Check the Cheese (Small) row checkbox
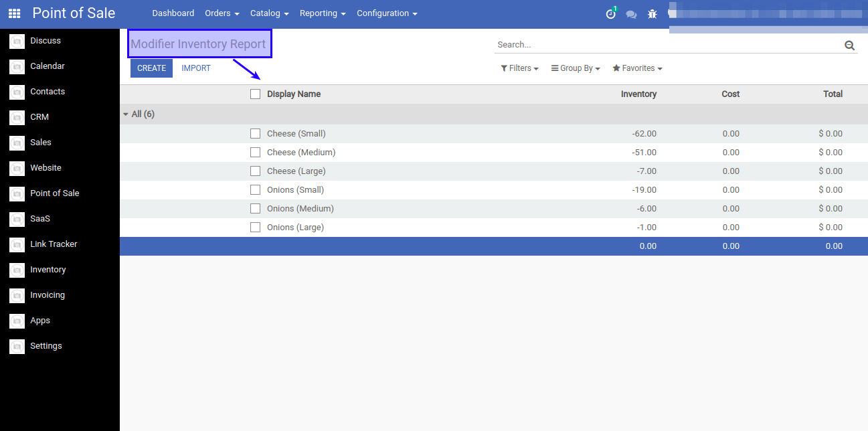Screen dimensions: 868x431 click(x=255, y=133)
